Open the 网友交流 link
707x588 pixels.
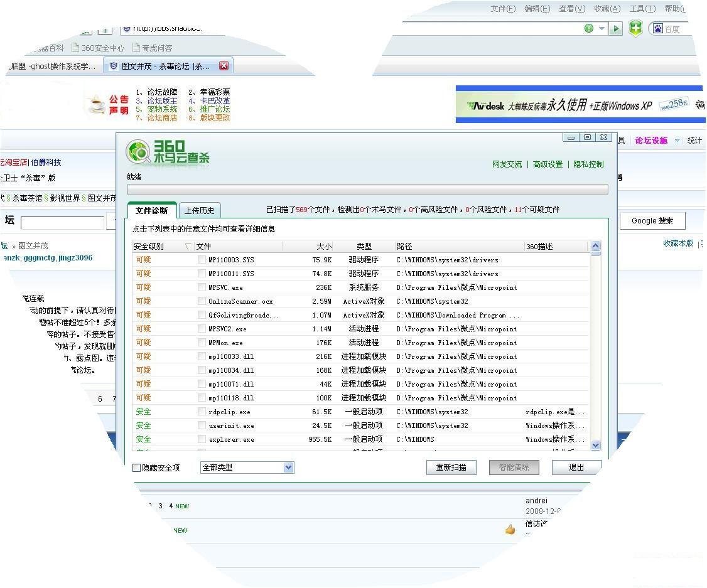[x=507, y=164]
